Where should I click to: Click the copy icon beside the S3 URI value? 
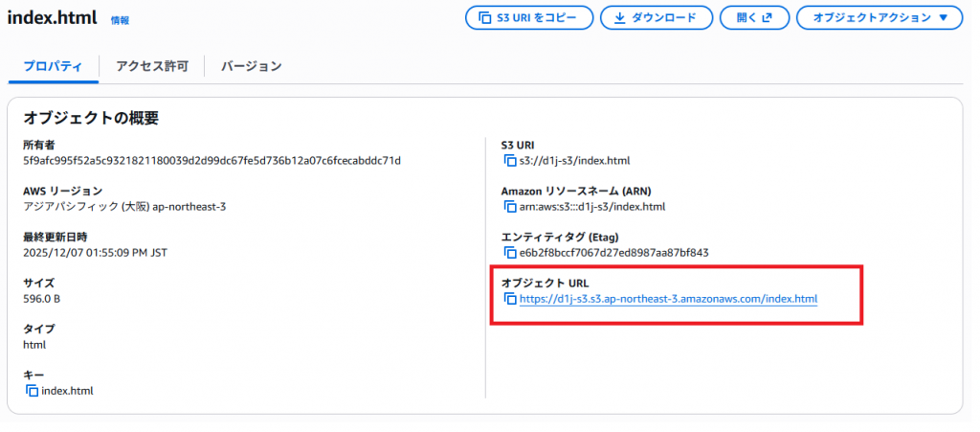[x=509, y=161]
